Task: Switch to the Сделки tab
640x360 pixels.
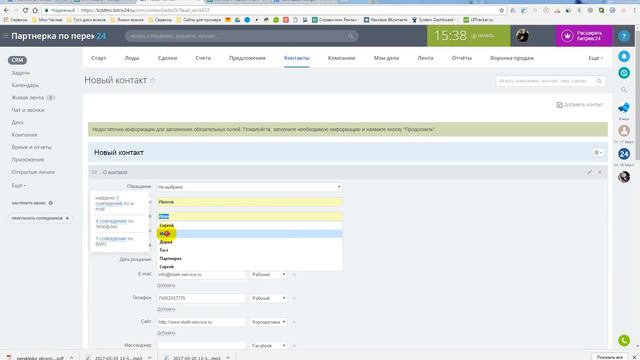Action: 167,58
